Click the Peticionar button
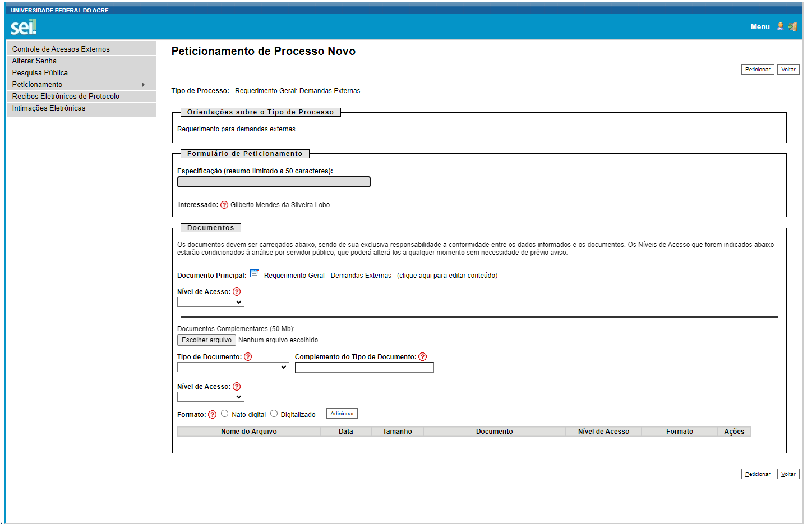Image resolution: width=812 pixels, height=527 pixels. 758,69
